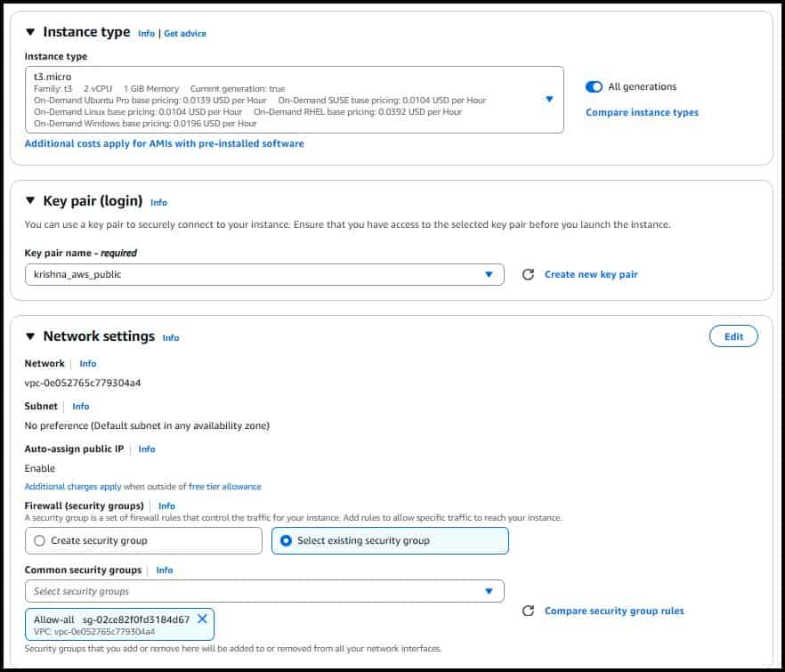Collapse the Instance type section
Screen dimensions: 785x672
coord(32,31)
